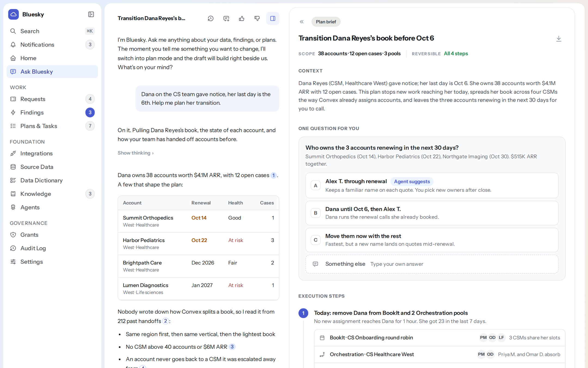
Task: Click Orchestration CS Healthcare West row
Action: (x=440, y=354)
